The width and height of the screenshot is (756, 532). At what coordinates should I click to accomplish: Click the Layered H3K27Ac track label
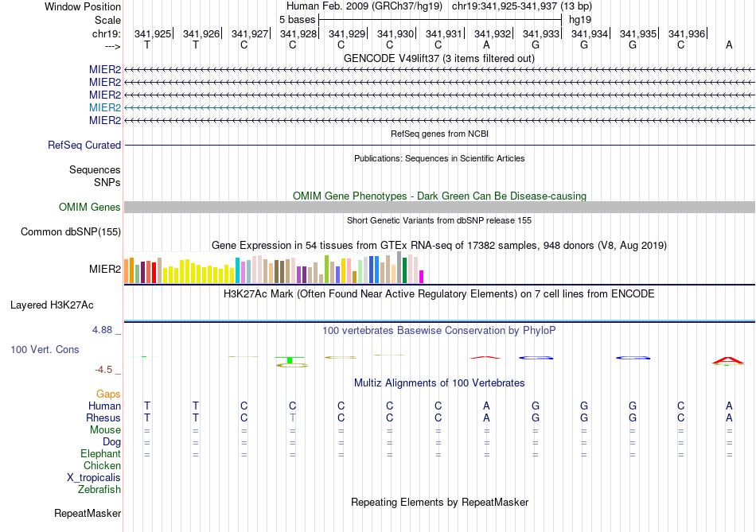52,305
